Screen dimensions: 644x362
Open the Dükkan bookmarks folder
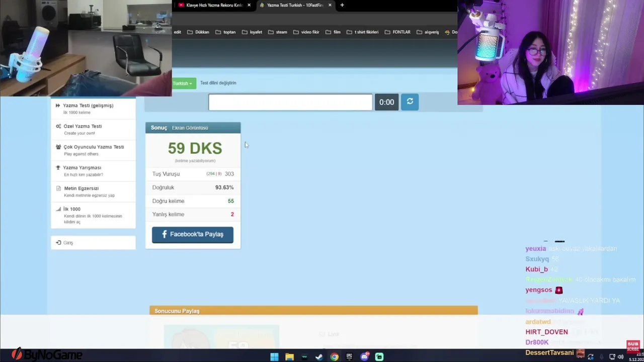[198, 32]
